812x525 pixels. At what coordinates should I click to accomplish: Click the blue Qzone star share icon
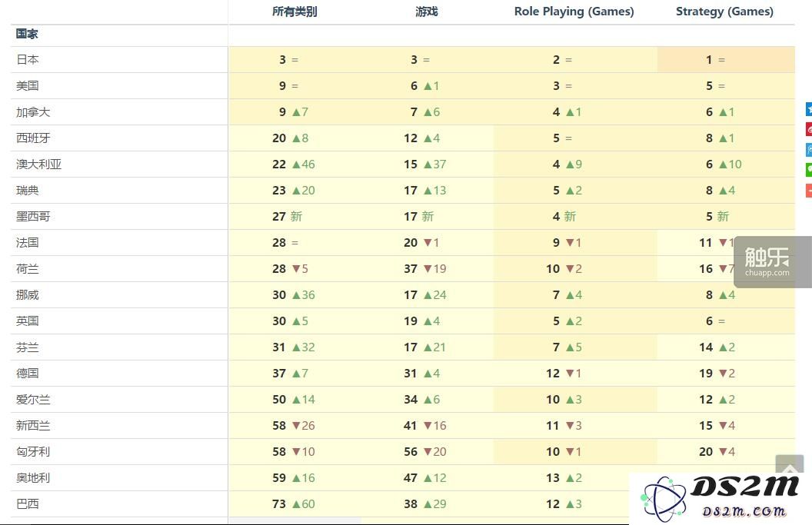809,108
